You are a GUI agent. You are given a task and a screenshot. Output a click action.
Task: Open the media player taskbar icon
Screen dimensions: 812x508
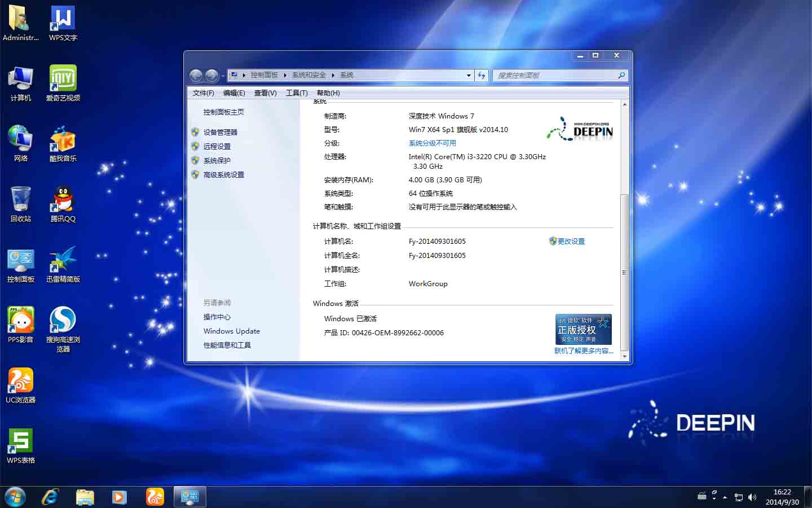point(119,497)
